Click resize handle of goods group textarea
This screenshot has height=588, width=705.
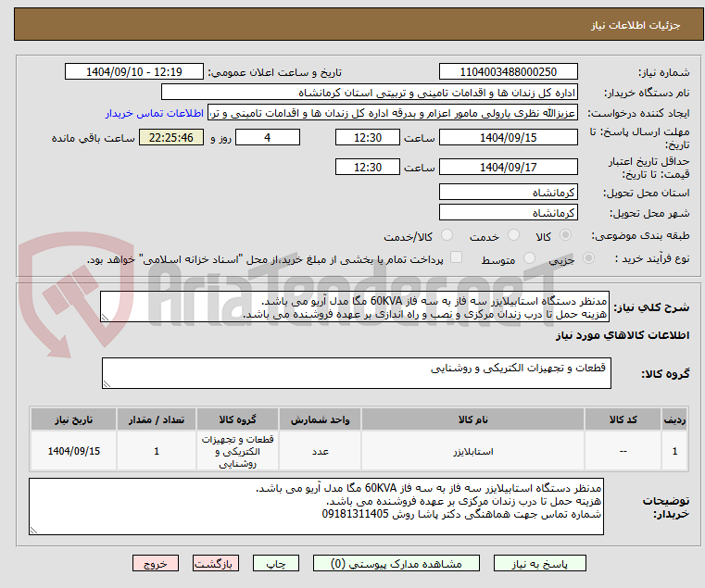107,383
